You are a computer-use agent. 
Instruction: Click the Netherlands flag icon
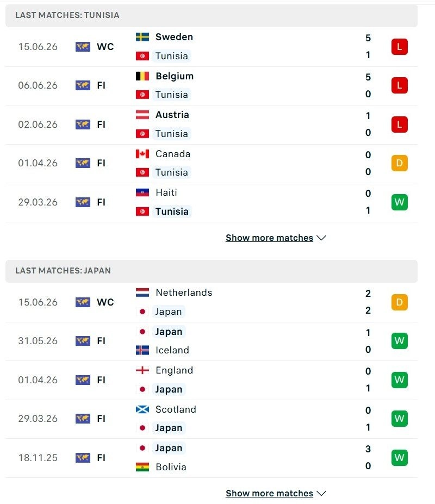pos(142,293)
